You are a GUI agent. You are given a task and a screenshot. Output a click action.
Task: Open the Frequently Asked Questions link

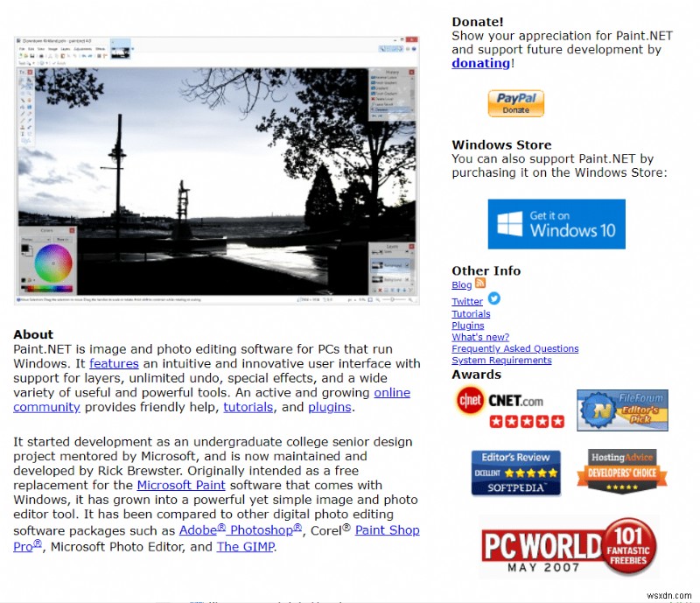(x=514, y=349)
